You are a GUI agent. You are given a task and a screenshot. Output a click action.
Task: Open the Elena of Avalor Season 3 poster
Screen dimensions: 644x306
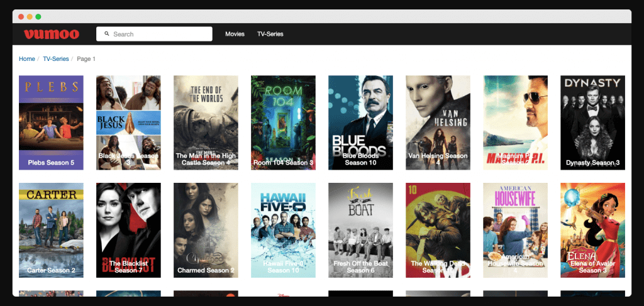[x=592, y=230]
